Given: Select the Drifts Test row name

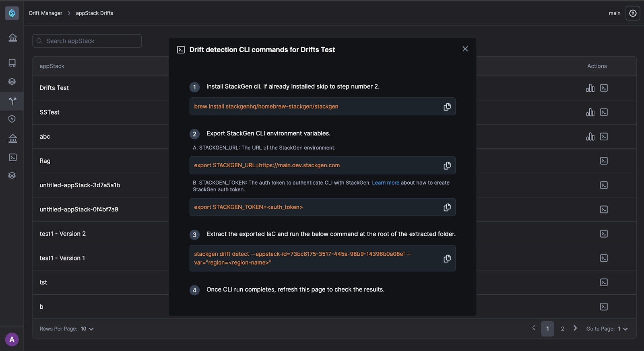Looking at the screenshot, I should click(54, 88).
